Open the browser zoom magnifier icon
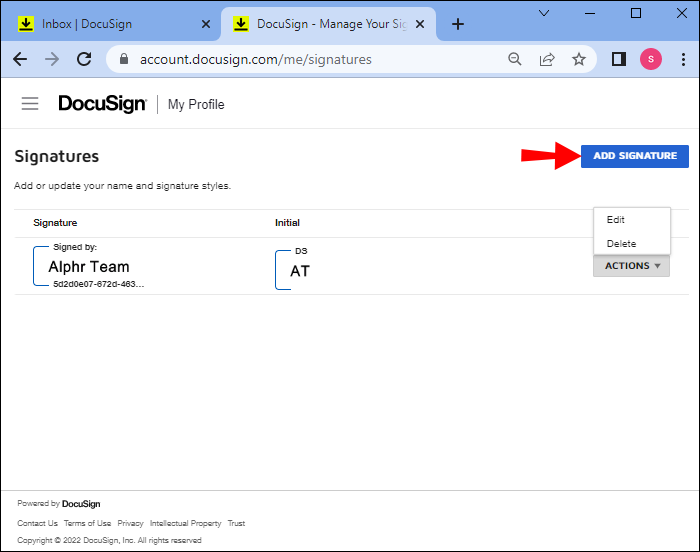Screen dimensions: 700x552 pyautogui.click(x=515, y=59)
